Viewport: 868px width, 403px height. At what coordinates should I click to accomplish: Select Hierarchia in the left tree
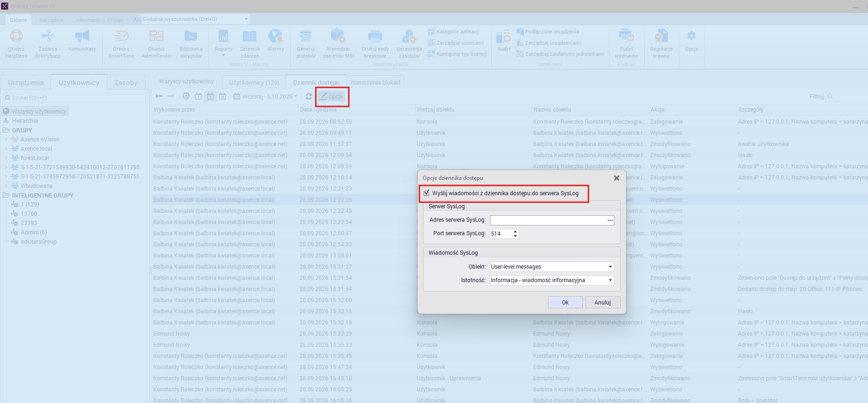pyautogui.click(x=25, y=121)
